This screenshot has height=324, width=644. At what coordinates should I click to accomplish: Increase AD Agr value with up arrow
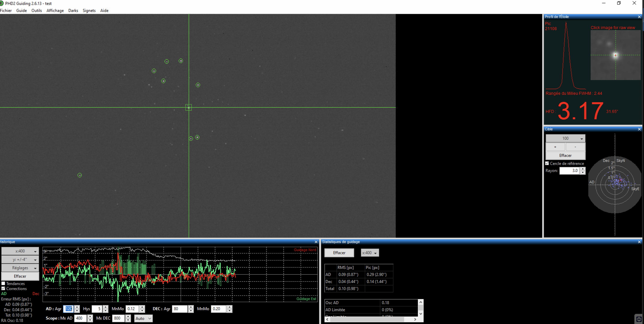pos(77,307)
